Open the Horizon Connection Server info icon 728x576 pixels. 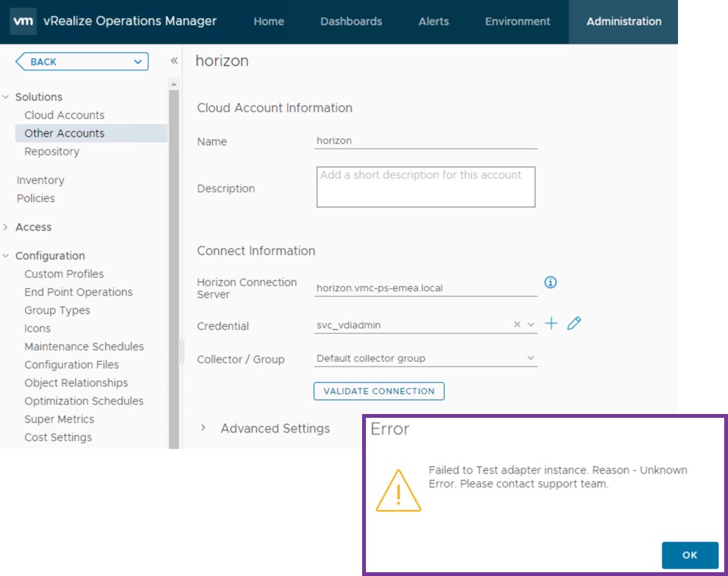tap(550, 282)
